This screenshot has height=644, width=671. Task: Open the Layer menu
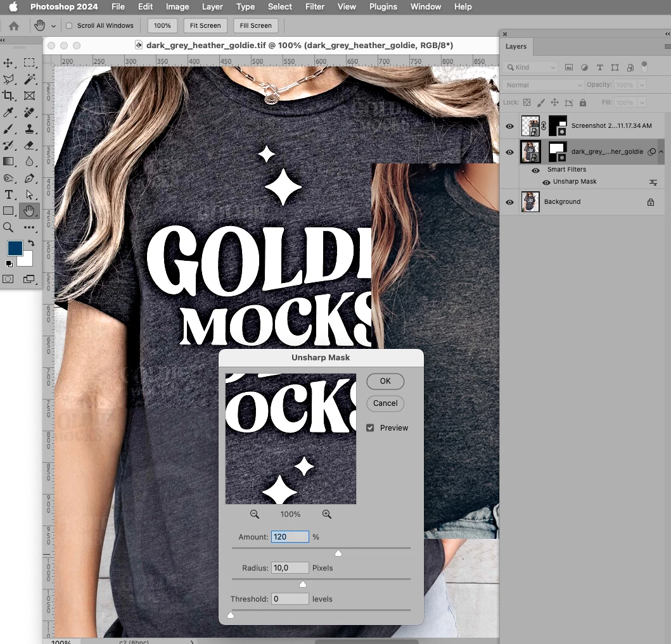click(212, 7)
